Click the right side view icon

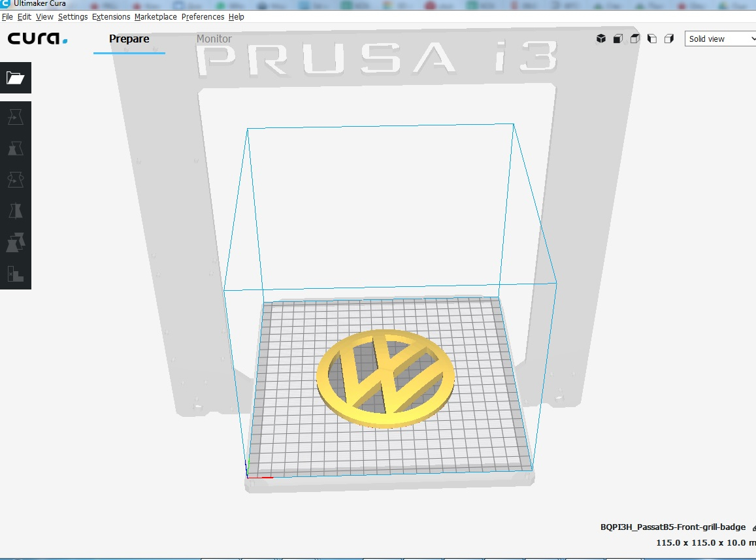click(668, 39)
